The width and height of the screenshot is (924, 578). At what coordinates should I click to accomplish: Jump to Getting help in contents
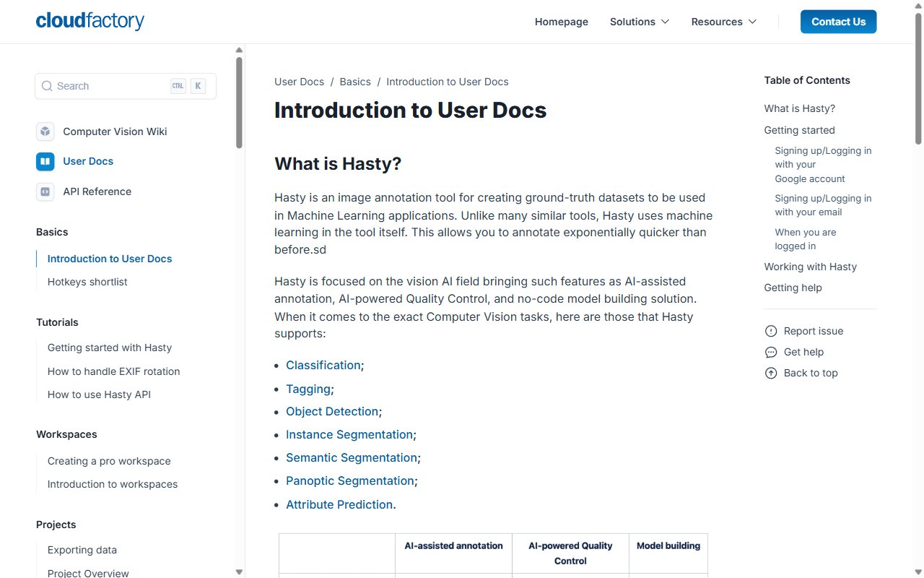click(793, 288)
